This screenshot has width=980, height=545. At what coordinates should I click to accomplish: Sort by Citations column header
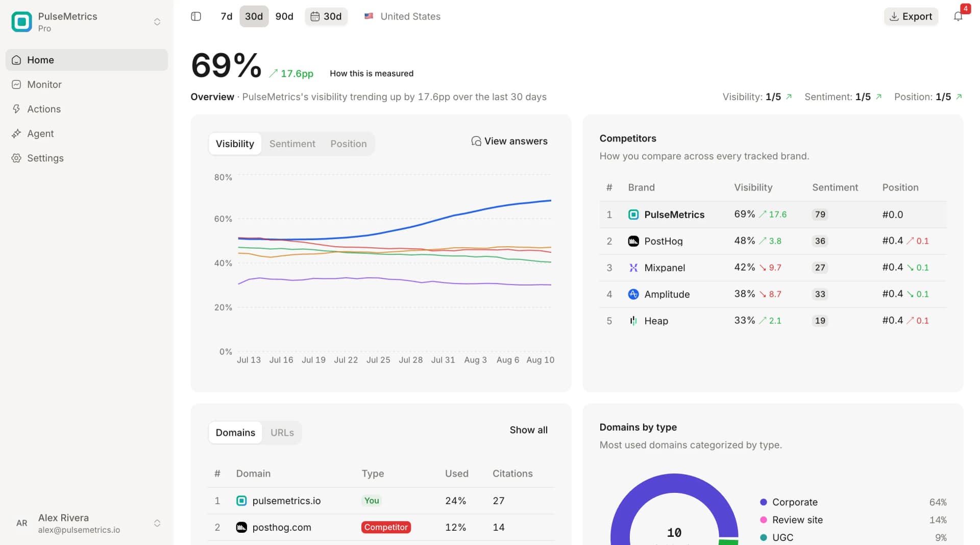click(512, 473)
